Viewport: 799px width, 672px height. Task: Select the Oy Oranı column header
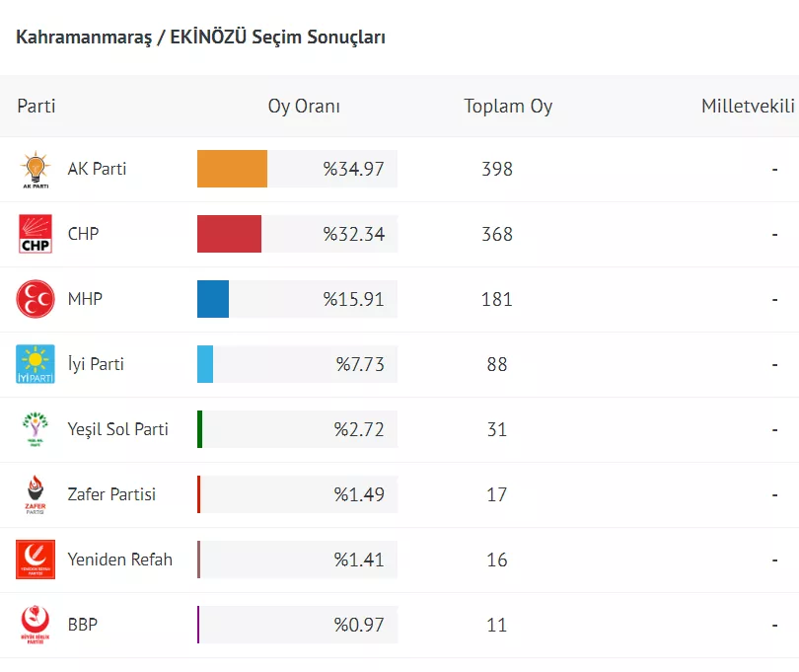point(304,107)
